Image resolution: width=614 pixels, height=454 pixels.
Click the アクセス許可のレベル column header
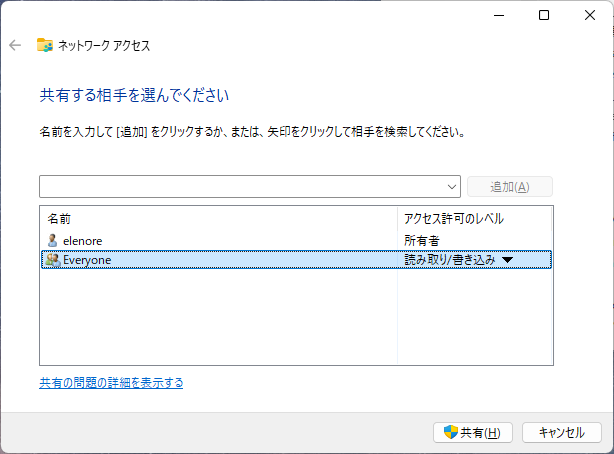[453, 218]
